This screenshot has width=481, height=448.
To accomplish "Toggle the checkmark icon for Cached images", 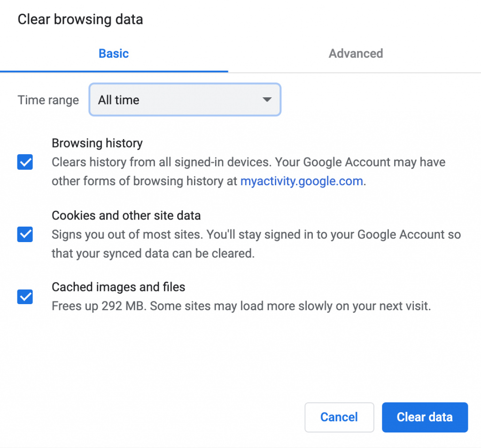I will tap(24, 297).
